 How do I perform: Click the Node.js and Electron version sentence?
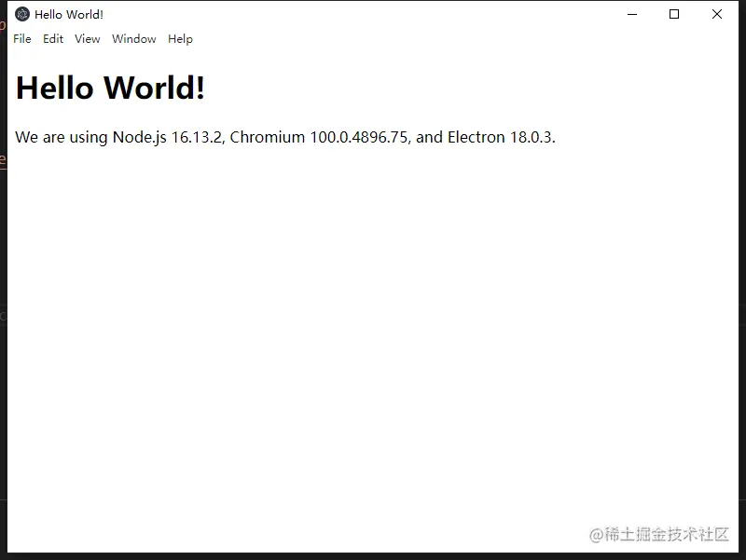[x=285, y=137]
